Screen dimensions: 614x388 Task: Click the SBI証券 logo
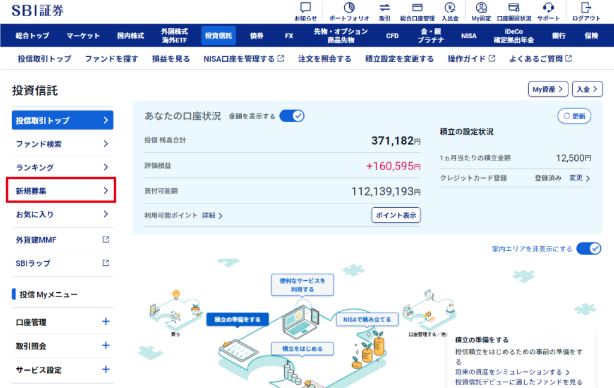coord(38,11)
